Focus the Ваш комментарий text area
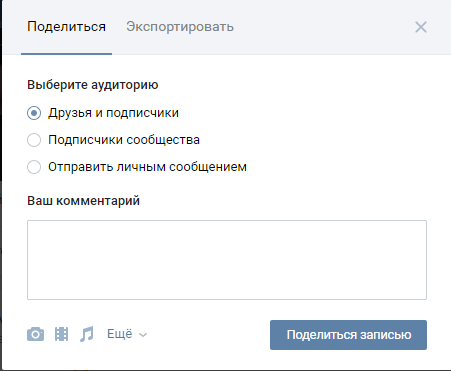 [227, 260]
